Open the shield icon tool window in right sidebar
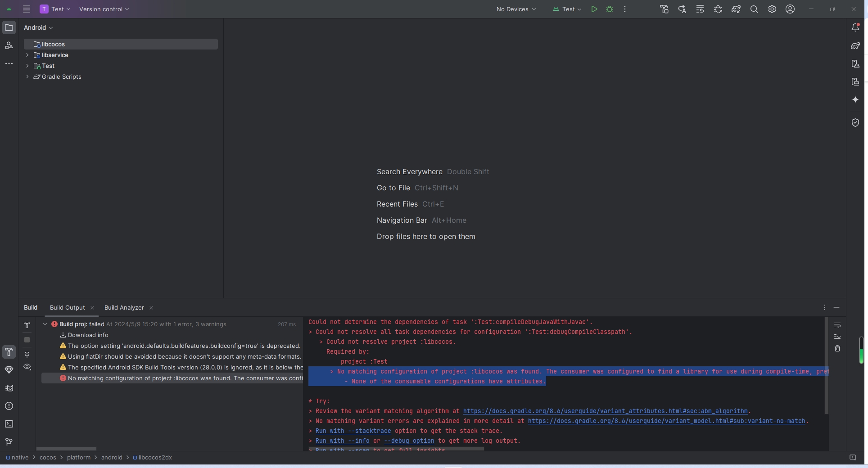868x468 pixels. (x=855, y=122)
